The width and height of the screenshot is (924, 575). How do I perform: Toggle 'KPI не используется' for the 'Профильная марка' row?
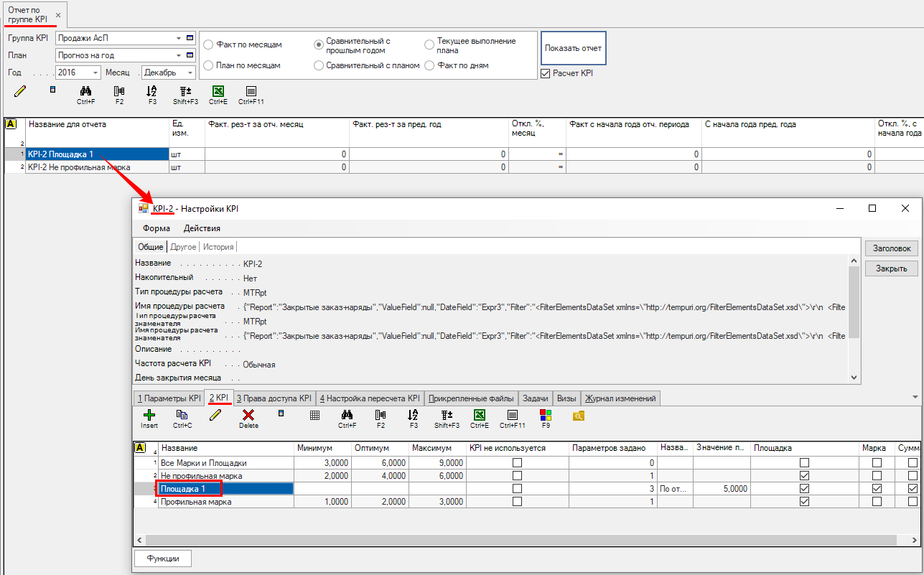[517, 502]
